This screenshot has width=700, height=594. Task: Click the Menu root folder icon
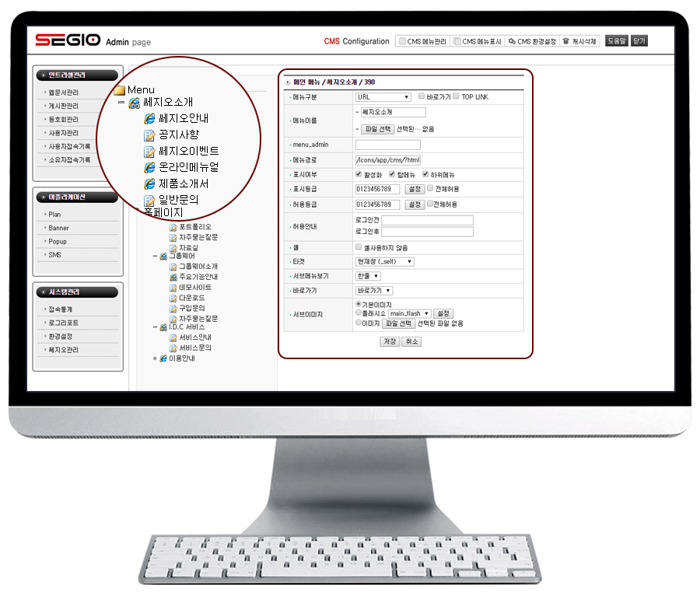click(119, 91)
